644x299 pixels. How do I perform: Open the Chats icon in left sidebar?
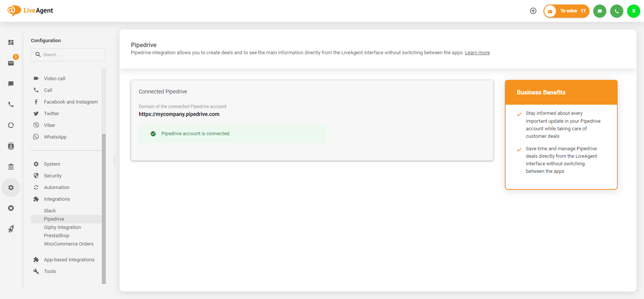tap(11, 84)
